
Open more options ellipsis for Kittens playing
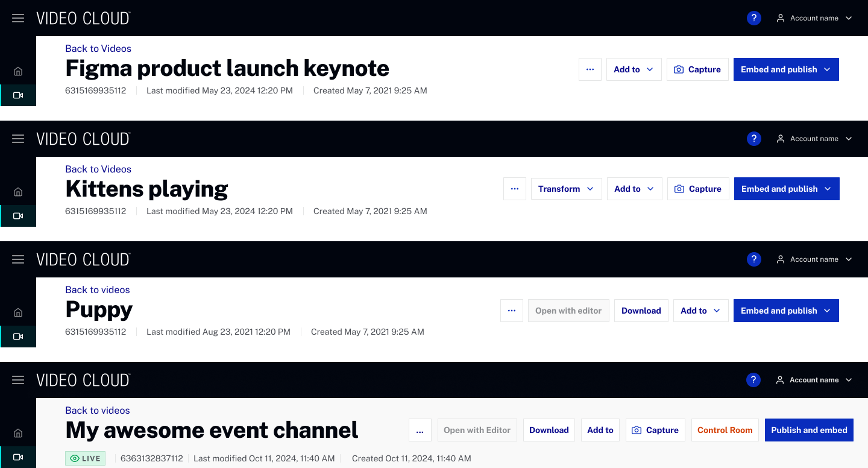(515, 189)
